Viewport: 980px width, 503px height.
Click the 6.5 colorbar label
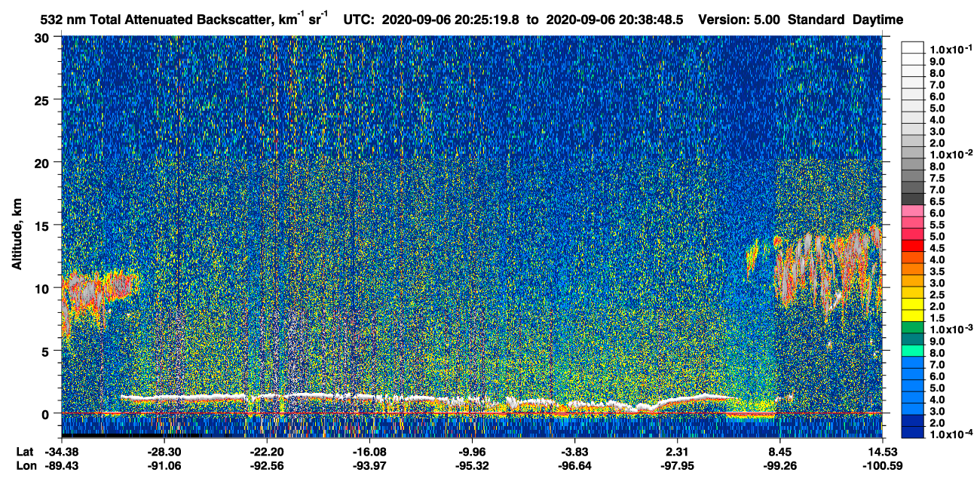click(937, 201)
